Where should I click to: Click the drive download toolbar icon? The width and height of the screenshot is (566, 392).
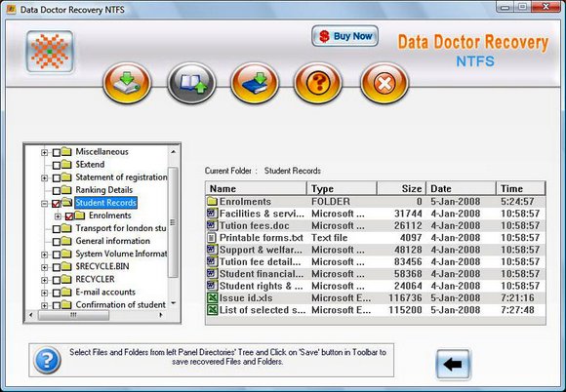pyautogui.click(x=127, y=83)
